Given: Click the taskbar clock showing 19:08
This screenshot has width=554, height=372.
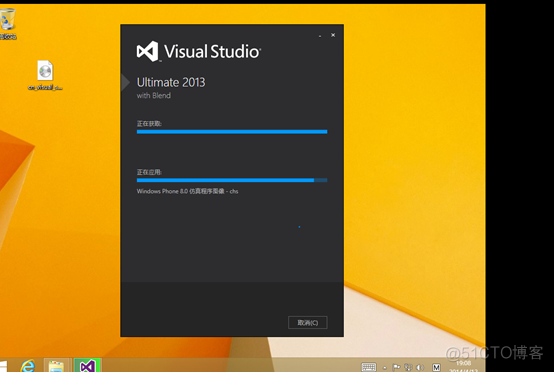Looking at the screenshot, I should tap(463, 366).
